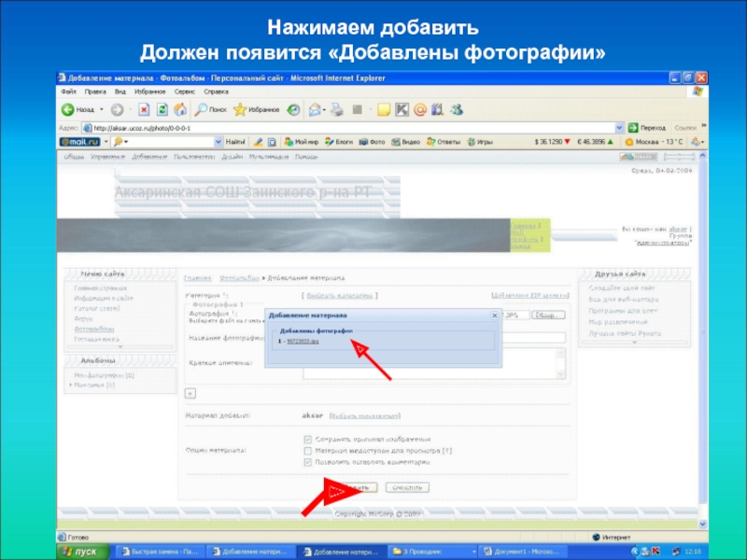Click the orange @ toolbar icon

[x=419, y=110]
